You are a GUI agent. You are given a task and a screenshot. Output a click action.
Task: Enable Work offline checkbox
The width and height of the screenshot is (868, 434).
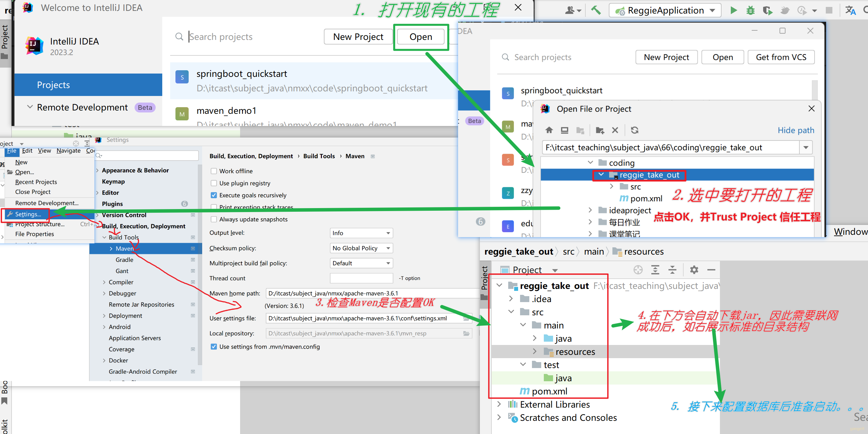[x=214, y=171]
